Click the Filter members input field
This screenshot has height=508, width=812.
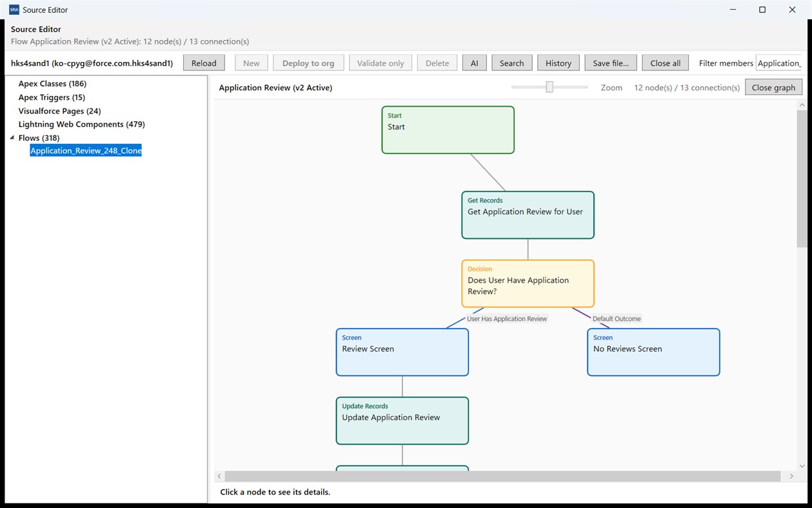pos(779,63)
